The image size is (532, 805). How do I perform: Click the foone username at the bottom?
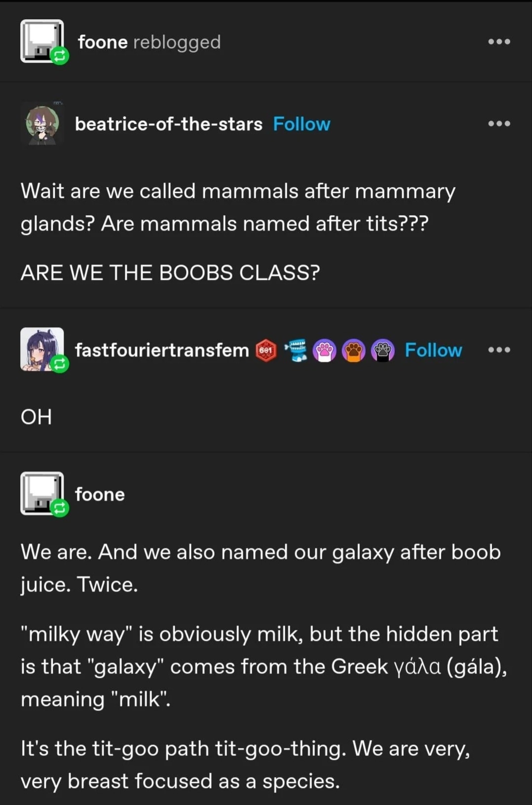(100, 494)
